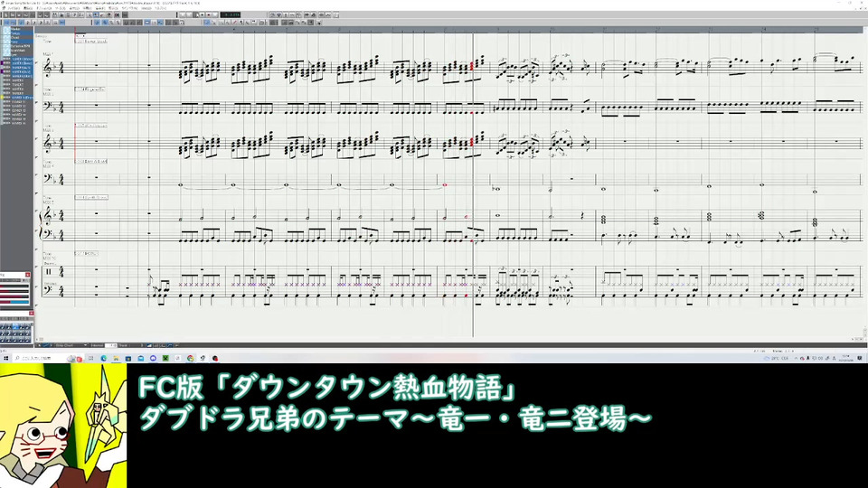Click the red highlighted note in the Midi 1 staff
The width and height of the screenshot is (868, 488).
pyautogui.click(x=472, y=66)
